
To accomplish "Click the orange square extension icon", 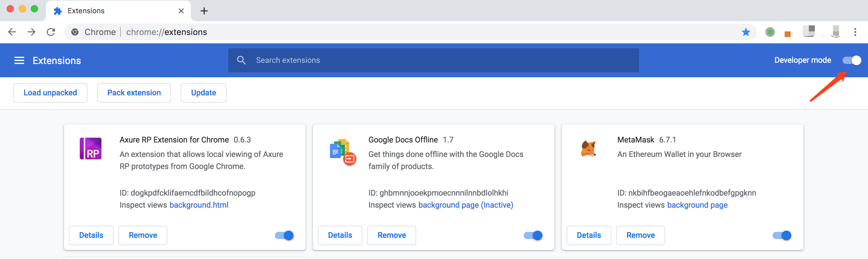I will click(787, 34).
